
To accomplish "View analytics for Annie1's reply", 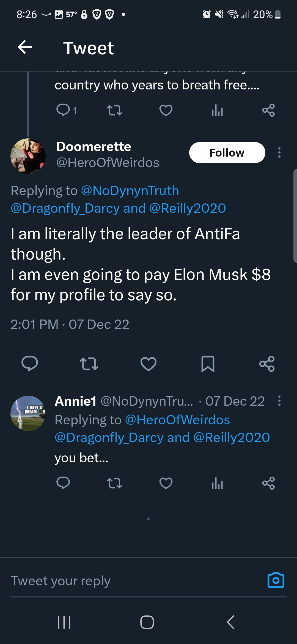I will (217, 483).
